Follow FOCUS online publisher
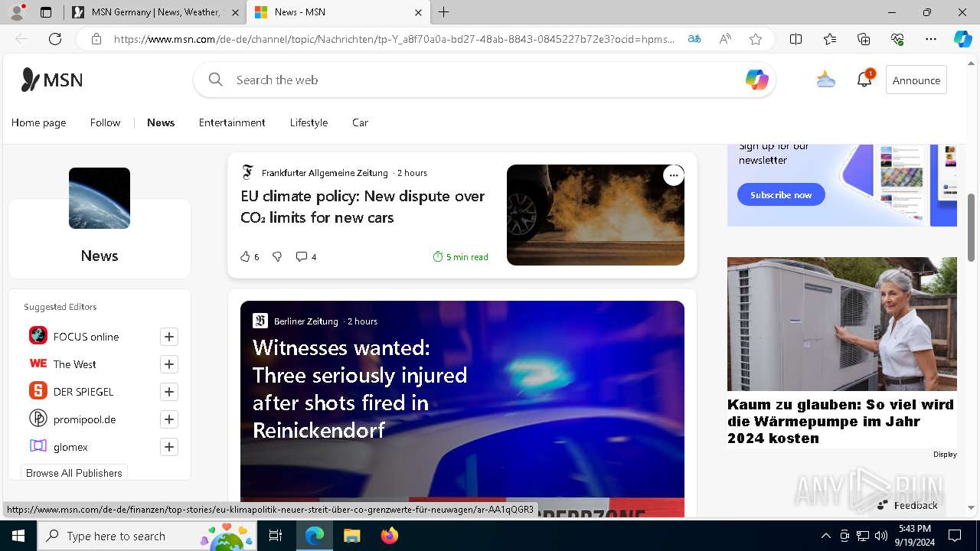This screenshot has height=551, width=980. 169,337
